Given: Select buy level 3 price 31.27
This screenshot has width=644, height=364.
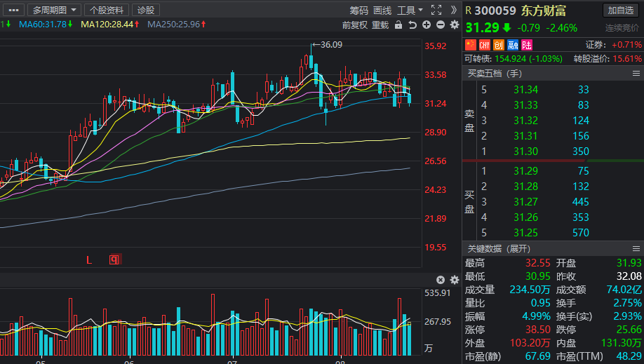Looking at the screenshot, I should [x=525, y=202].
